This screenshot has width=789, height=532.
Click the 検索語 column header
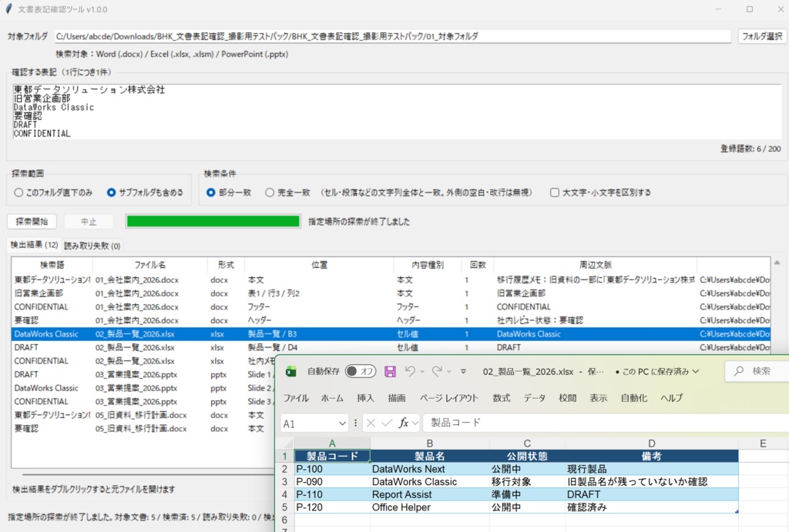tap(52, 265)
